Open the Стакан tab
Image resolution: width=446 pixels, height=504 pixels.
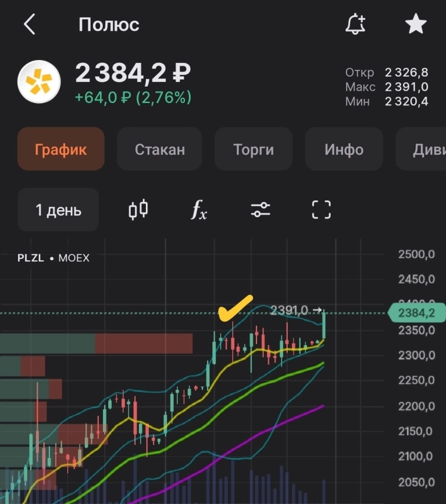point(159,150)
